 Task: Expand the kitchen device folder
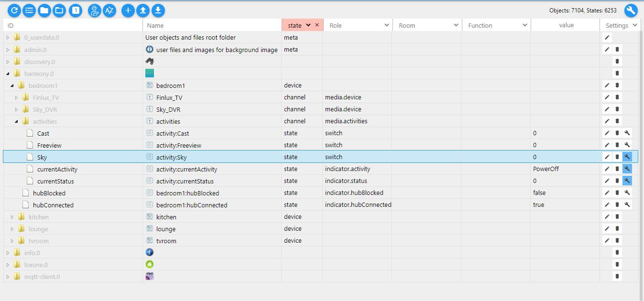point(12,217)
